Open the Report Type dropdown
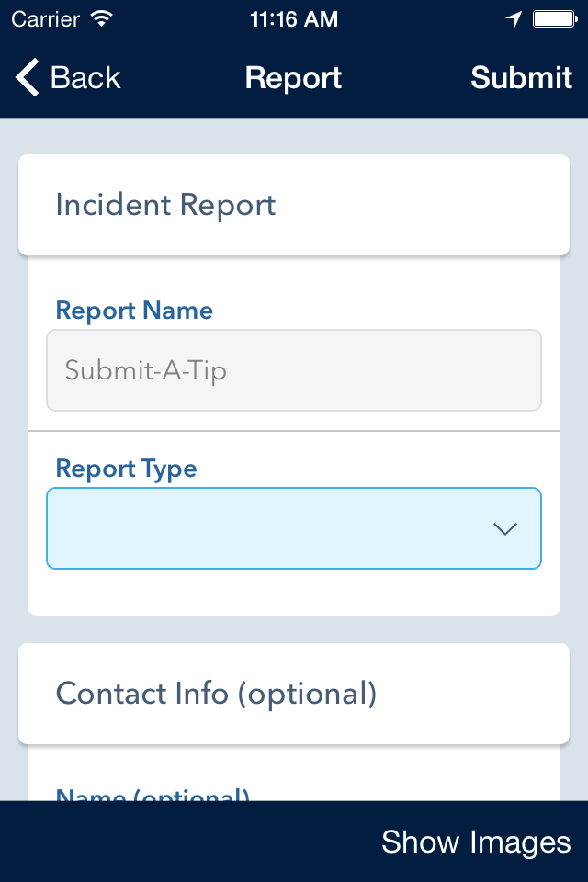This screenshot has height=882, width=588. click(294, 528)
